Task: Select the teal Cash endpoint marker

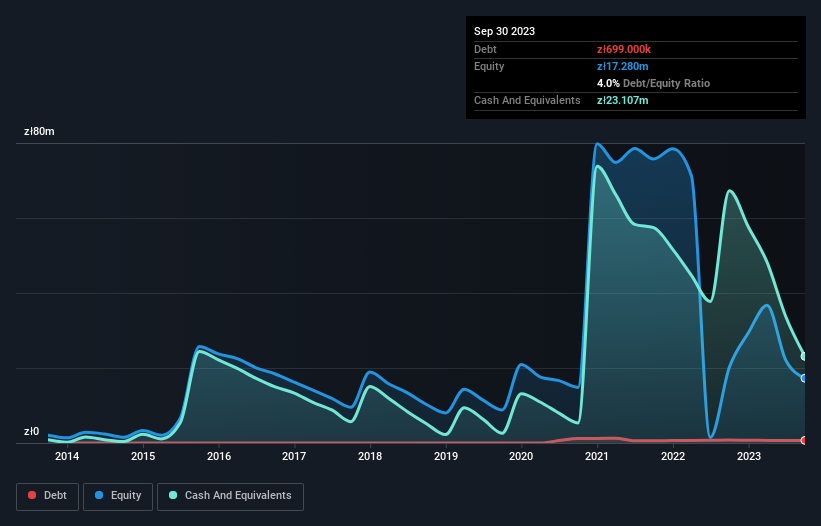Action: tap(804, 356)
